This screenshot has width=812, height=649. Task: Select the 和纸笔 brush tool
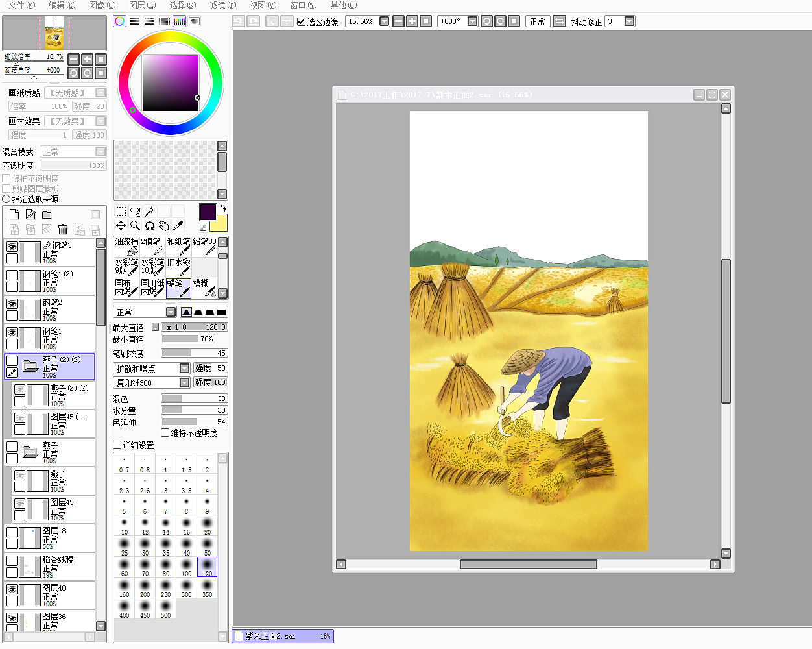coord(178,246)
